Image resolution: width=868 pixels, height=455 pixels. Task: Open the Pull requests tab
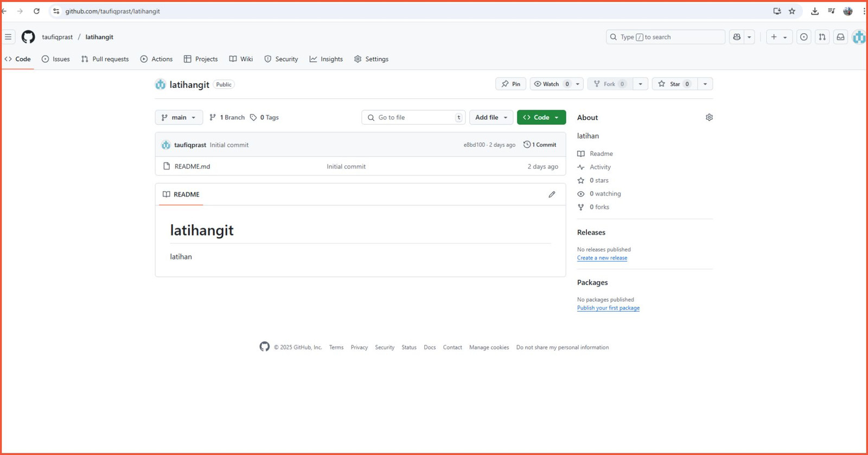(105, 59)
